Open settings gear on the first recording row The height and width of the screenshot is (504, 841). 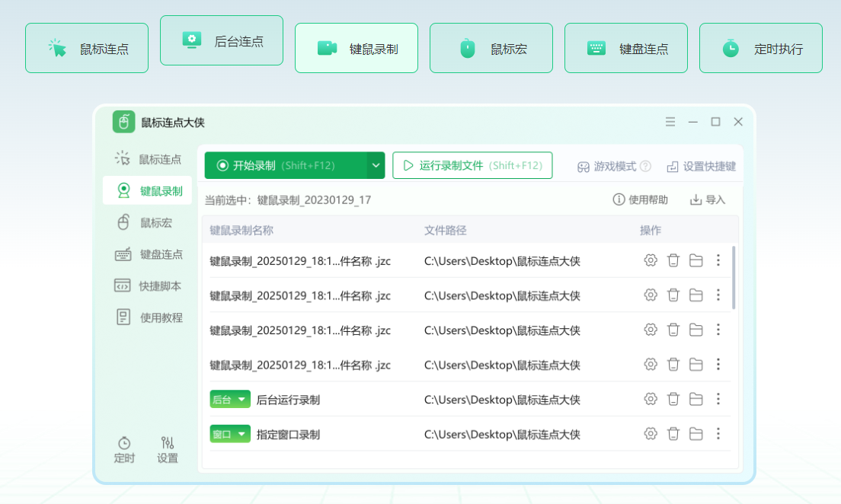pos(650,260)
